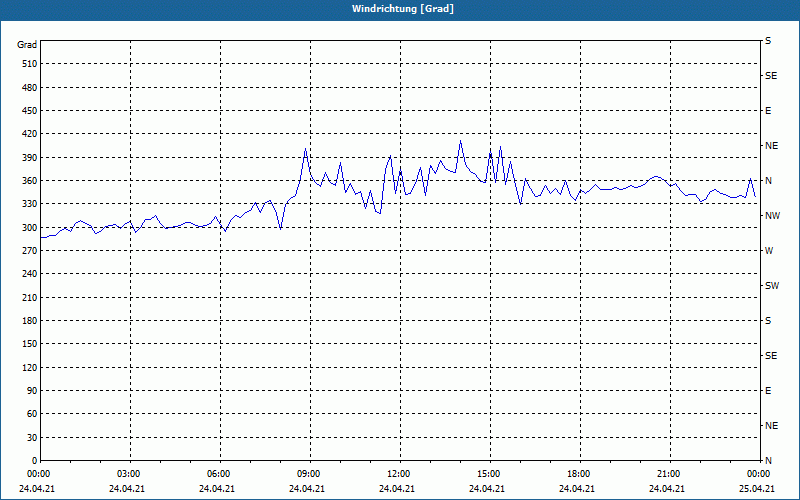Image resolution: width=800 pixels, height=500 pixels.
Task: Pick the 420 y-axis label
Action: (x=30, y=134)
